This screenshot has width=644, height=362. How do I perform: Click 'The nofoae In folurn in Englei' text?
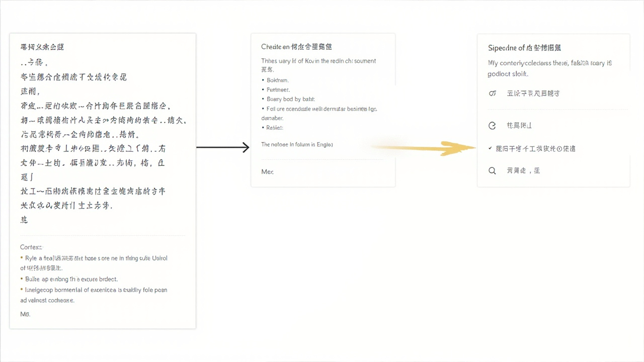[x=297, y=144]
